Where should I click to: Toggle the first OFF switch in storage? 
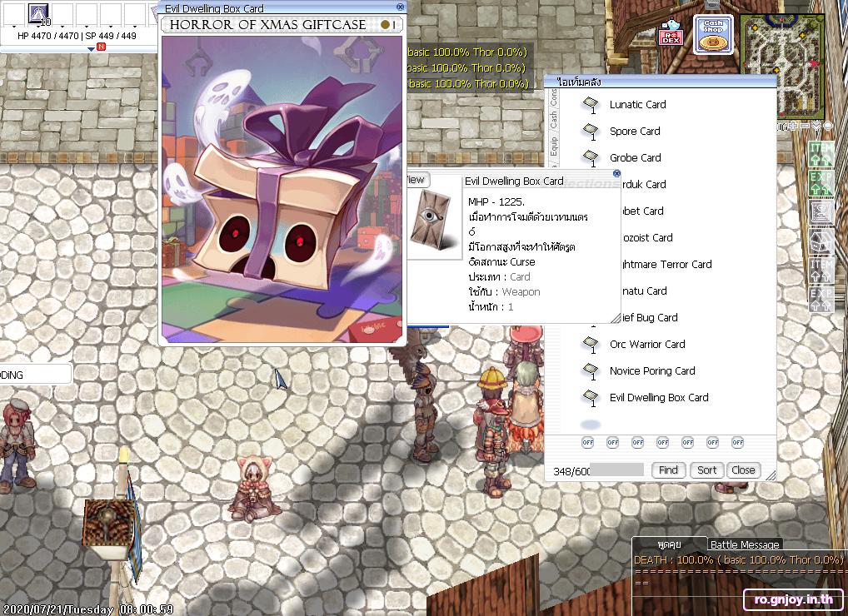click(588, 443)
